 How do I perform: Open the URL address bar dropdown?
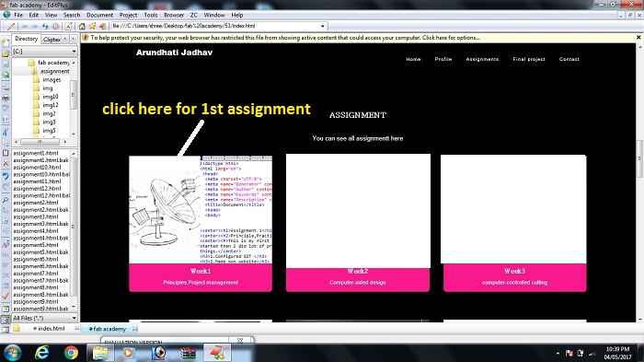323,26
